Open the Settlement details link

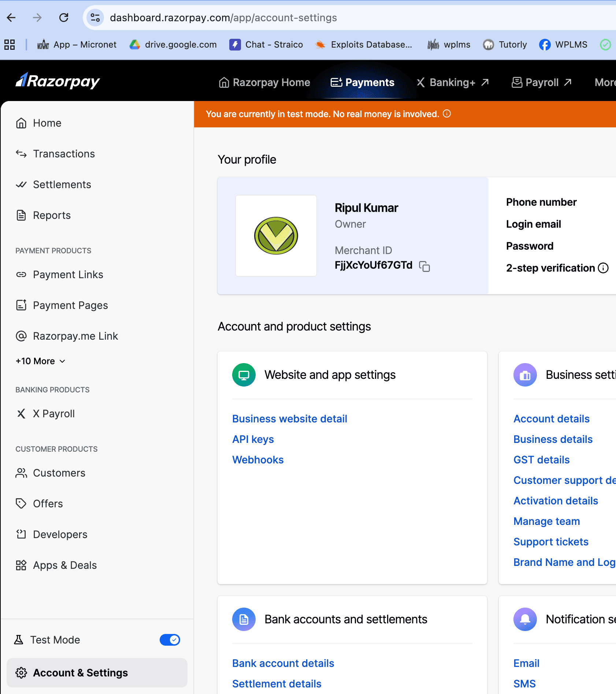[x=277, y=684]
